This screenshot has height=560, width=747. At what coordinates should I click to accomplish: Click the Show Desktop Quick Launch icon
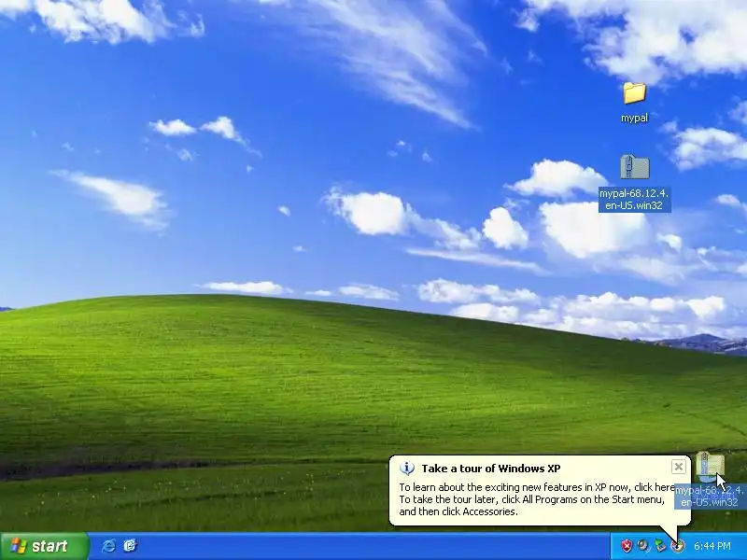[130, 546]
